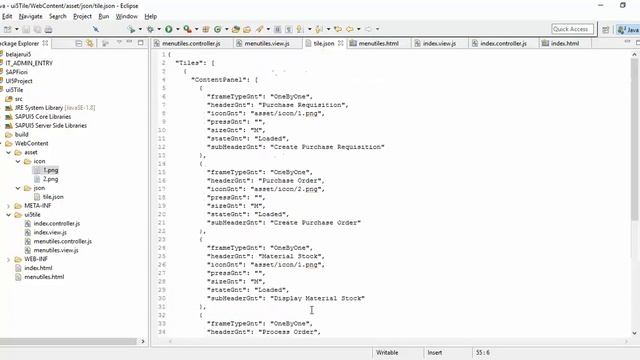Open the Debug dropdown arrow
Viewport: 640px width, 360px height.
click(159, 29)
